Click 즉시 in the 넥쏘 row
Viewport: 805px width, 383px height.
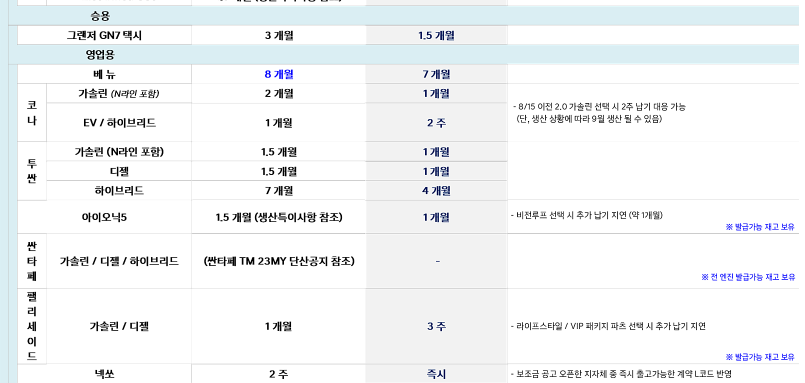(x=436, y=374)
